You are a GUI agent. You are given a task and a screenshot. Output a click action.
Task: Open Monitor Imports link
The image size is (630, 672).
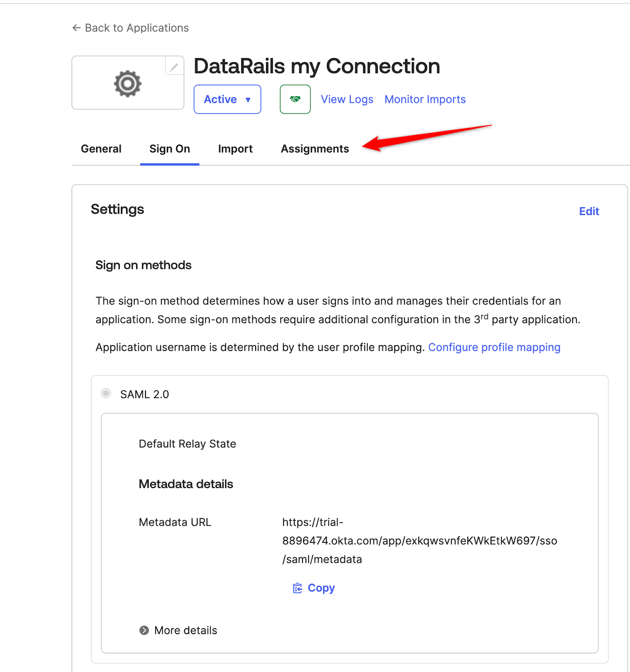click(x=425, y=99)
